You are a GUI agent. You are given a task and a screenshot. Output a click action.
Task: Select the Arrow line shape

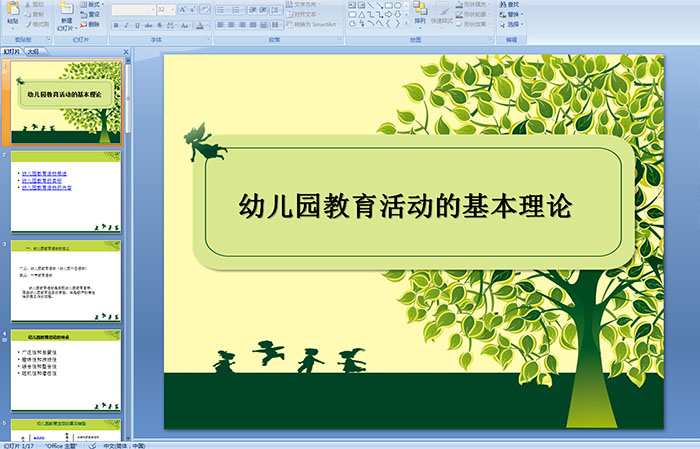point(379,5)
